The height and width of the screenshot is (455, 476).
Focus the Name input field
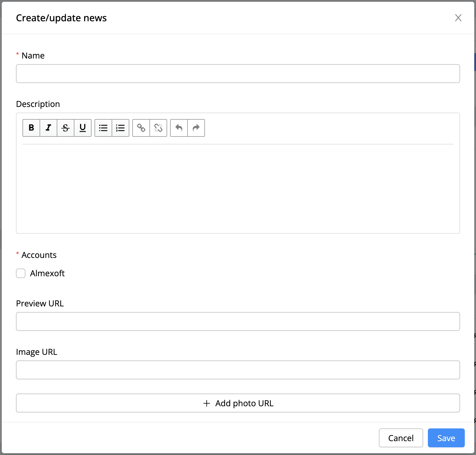click(x=238, y=74)
